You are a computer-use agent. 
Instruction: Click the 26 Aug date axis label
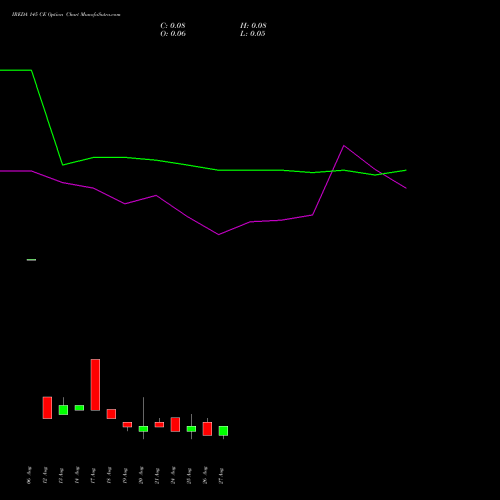tap(205, 475)
